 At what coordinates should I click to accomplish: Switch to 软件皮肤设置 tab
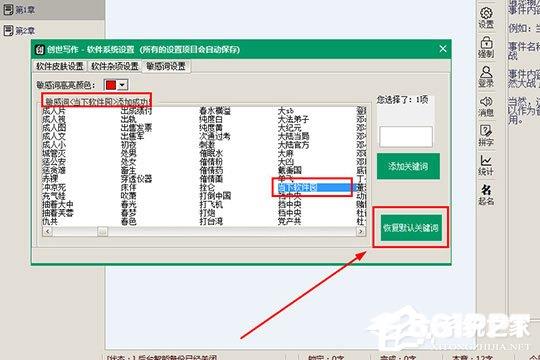pyautogui.click(x=60, y=66)
